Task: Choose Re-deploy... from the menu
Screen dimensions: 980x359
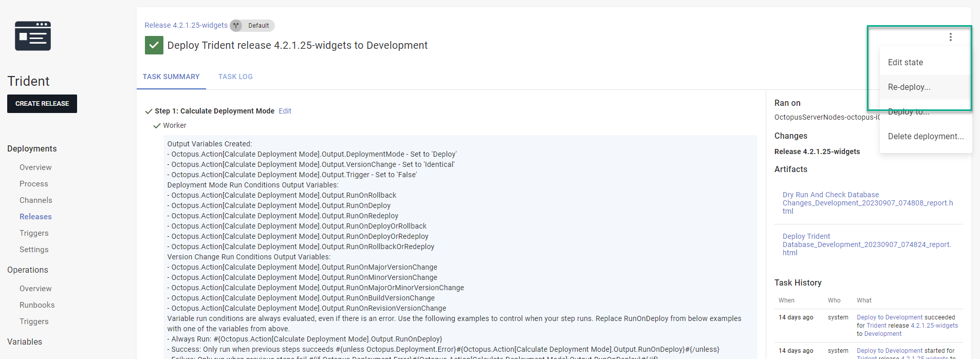Action: (926, 87)
